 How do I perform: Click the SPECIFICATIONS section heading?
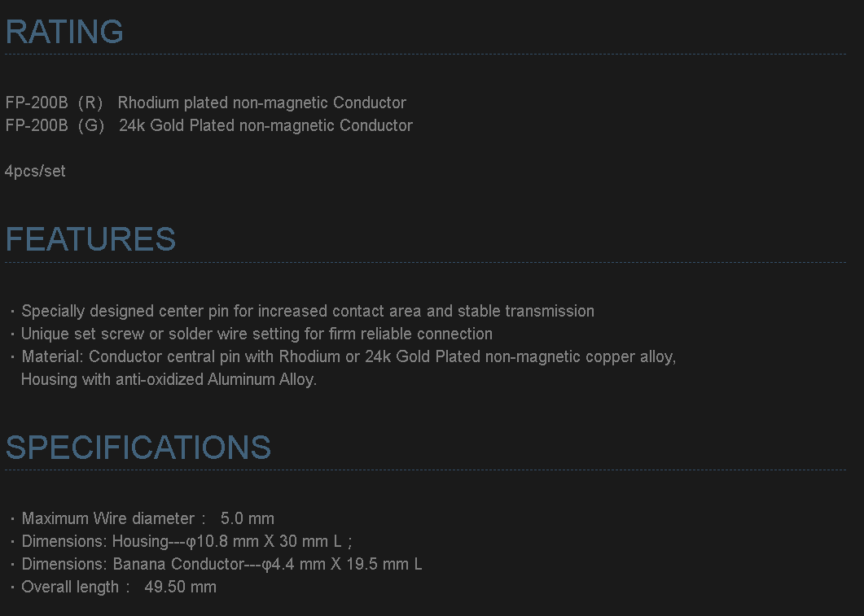pos(138,448)
